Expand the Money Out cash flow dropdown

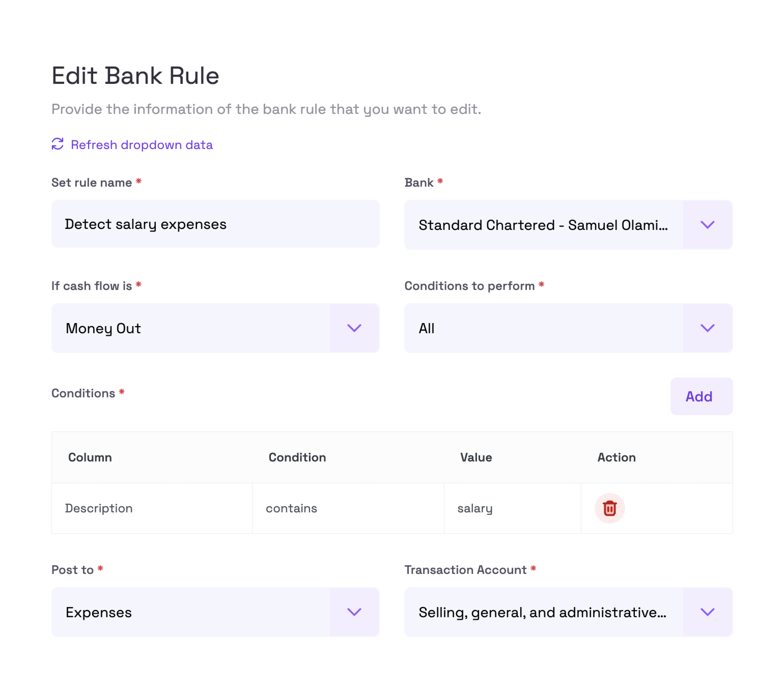215,328
